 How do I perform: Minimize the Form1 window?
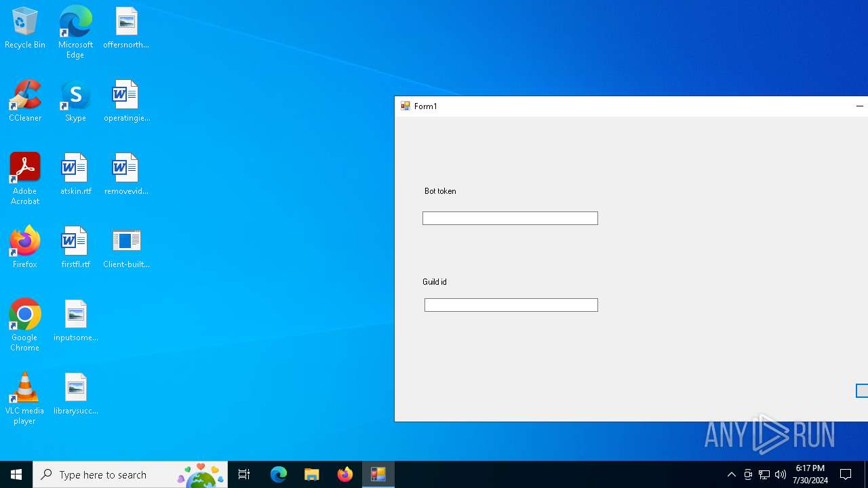(859, 106)
